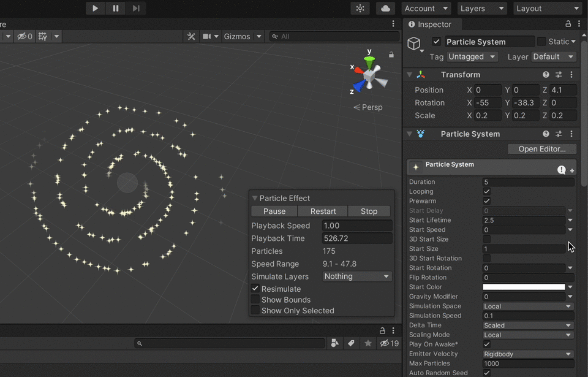
Task: Open the component tools wrench icon
Action: pos(191,36)
